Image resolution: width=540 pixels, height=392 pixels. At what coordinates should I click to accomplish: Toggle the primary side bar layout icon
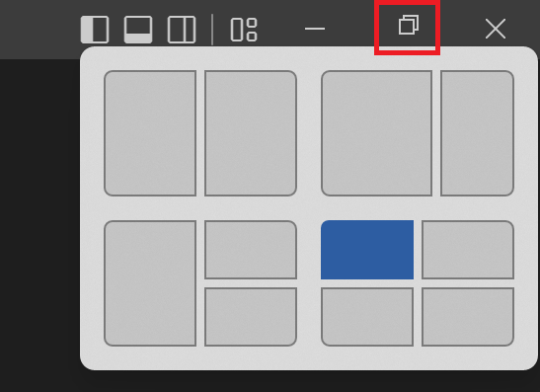[x=95, y=30]
